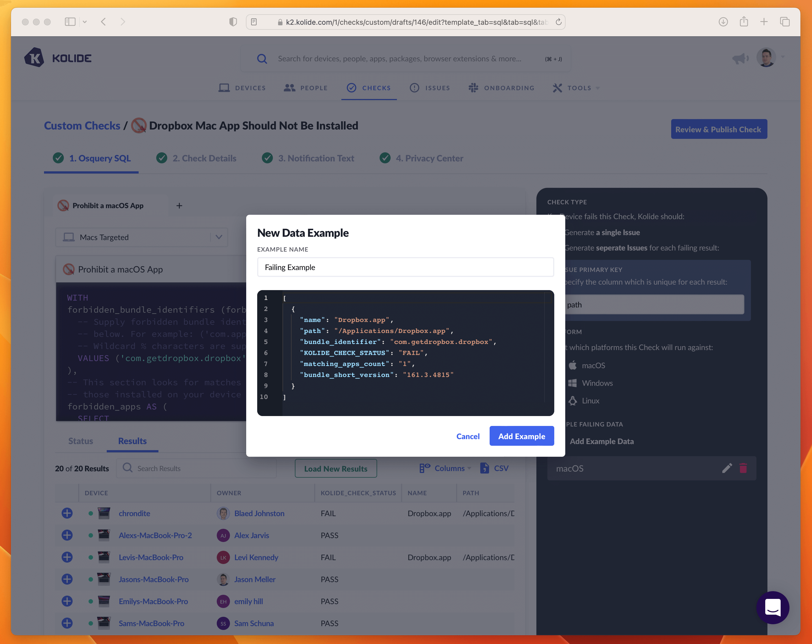Click the Review & Publish Check button
812x644 pixels.
[718, 129]
